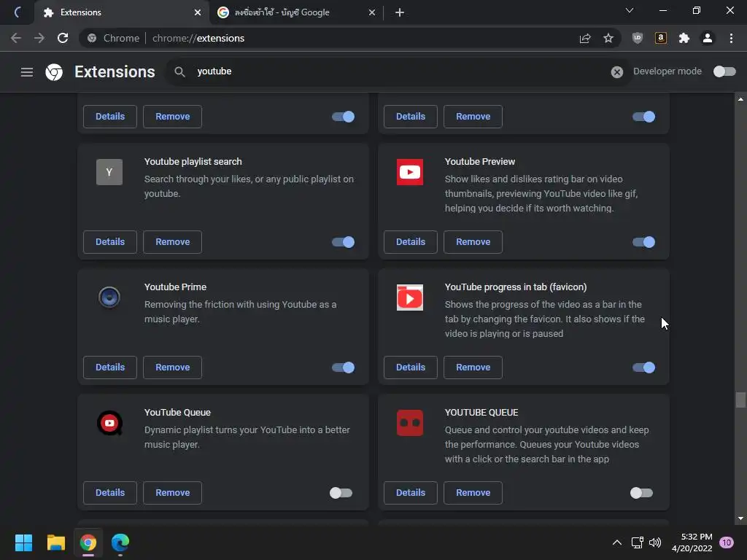Screen dimensions: 747x560
Task: Open Details for Youtube playlist search
Action: point(110,242)
